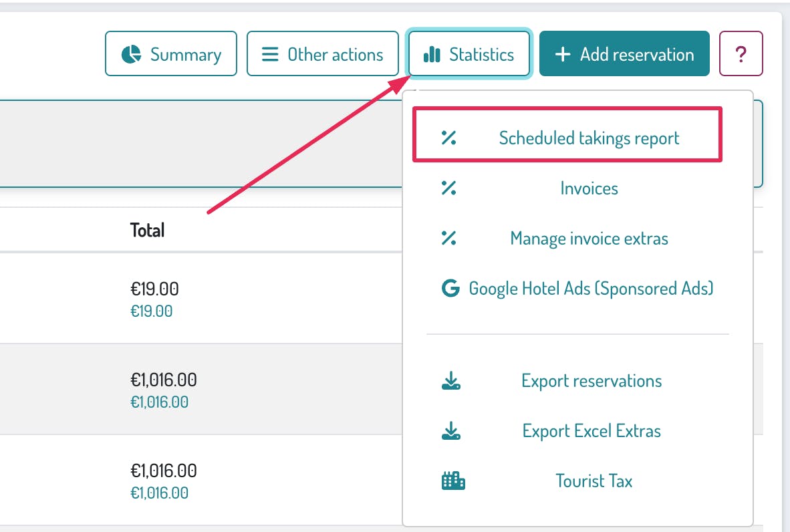Select Manage invoice extras option

[x=589, y=239]
